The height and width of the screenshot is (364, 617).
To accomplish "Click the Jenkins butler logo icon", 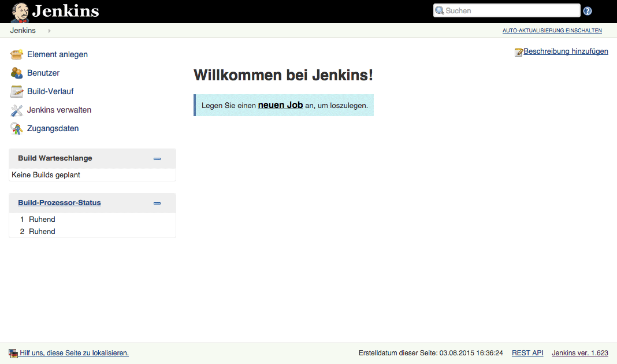I will [x=20, y=12].
